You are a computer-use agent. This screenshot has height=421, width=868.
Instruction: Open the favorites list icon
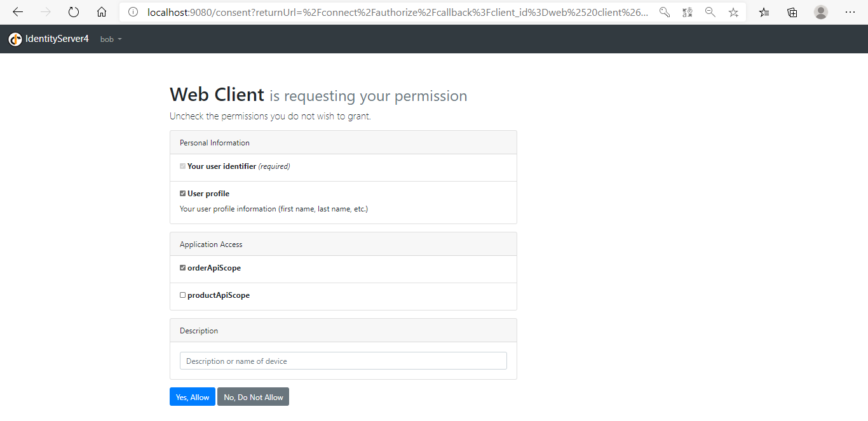click(x=764, y=12)
